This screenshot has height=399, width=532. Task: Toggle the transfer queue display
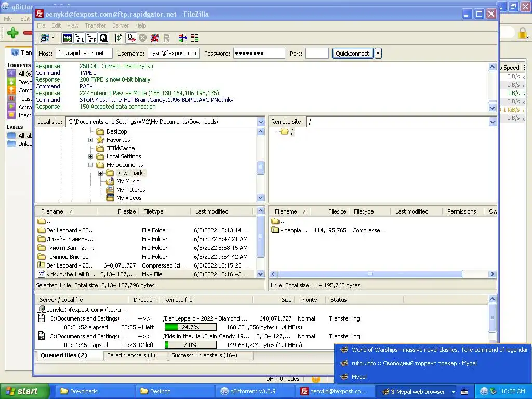pos(103,38)
